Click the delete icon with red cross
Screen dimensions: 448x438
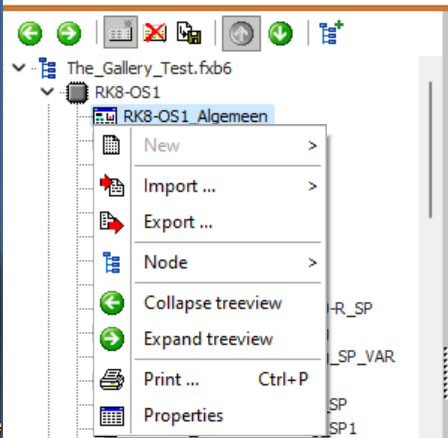(x=155, y=33)
